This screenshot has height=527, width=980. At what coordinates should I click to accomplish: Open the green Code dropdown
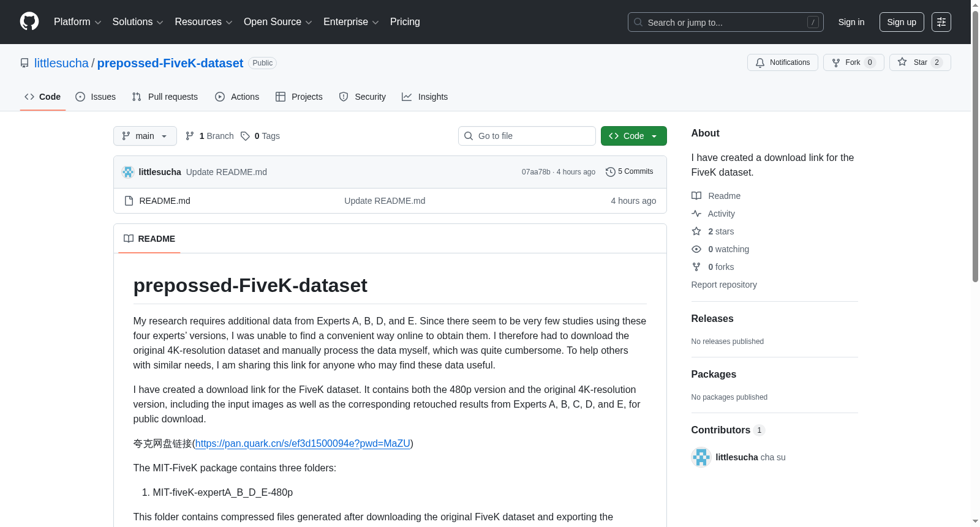tap(634, 136)
